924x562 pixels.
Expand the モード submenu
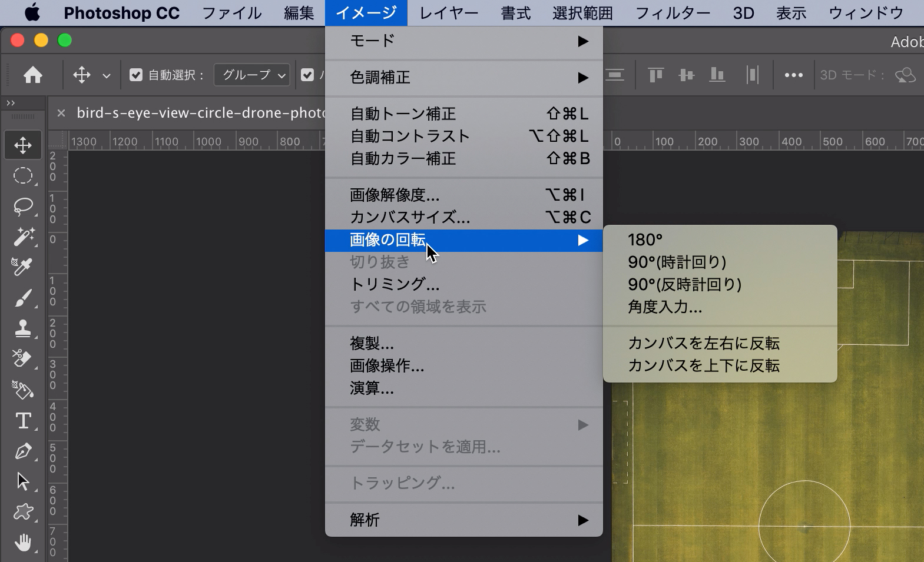pos(464,41)
